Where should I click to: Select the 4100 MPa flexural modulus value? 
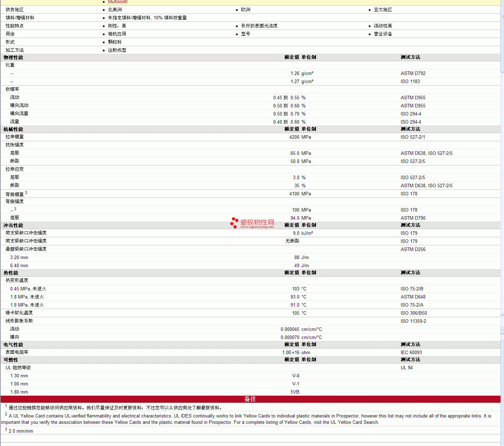pyautogui.click(x=300, y=194)
